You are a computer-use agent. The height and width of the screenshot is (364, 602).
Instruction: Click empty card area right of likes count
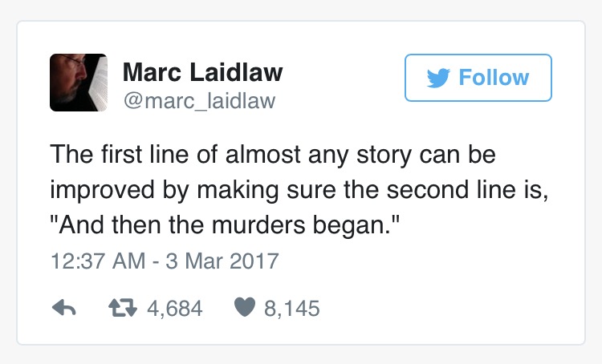441,308
